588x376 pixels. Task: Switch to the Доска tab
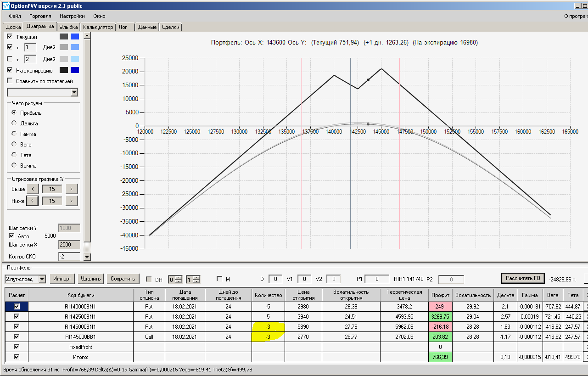click(13, 27)
